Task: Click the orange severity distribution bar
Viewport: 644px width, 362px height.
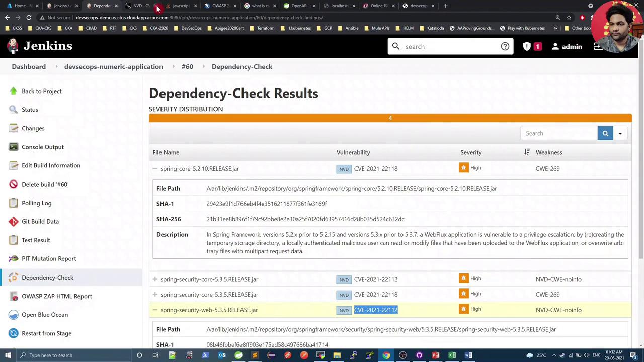Action: (390, 118)
